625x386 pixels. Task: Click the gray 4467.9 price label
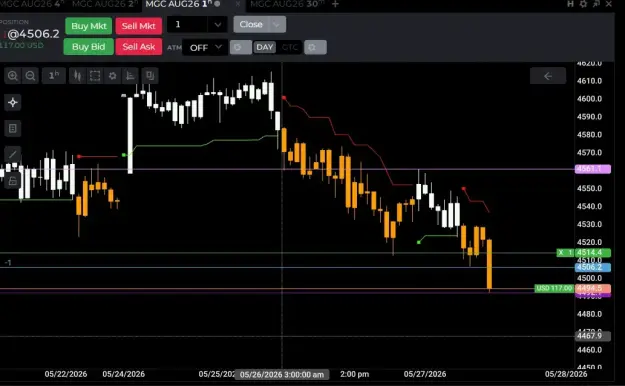592,336
